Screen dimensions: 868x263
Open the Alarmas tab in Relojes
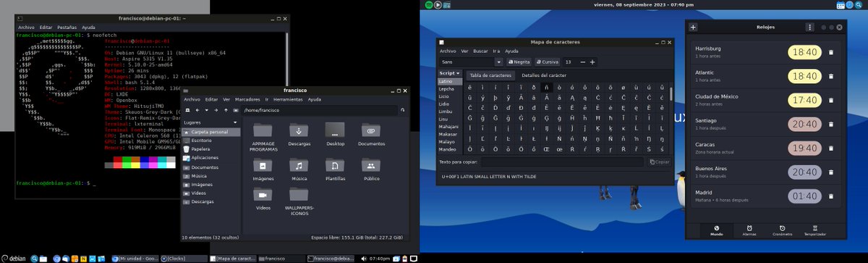[x=749, y=230]
